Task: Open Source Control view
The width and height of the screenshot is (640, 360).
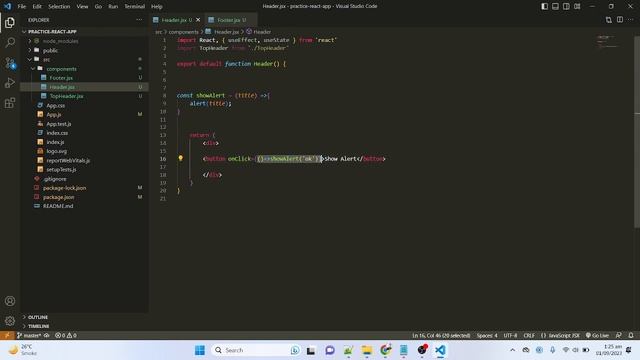Action: click(x=10, y=63)
